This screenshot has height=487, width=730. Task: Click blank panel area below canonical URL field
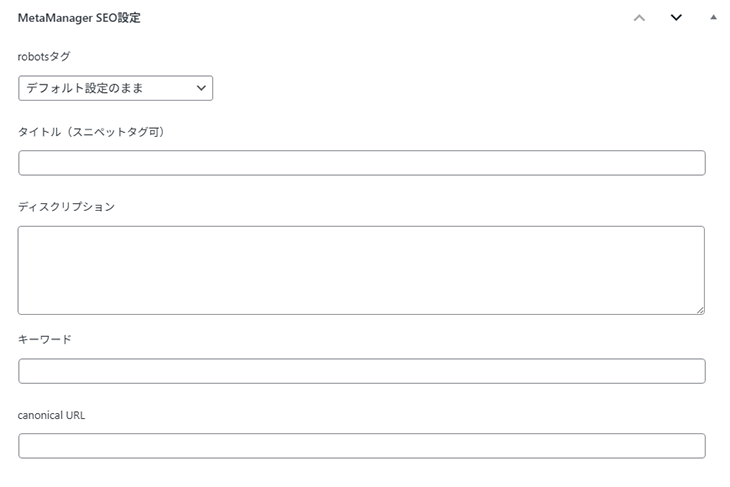pyautogui.click(x=361, y=474)
